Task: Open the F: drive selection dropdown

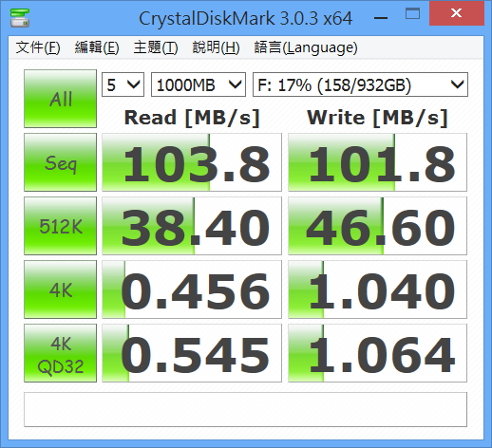Action: pos(360,84)
